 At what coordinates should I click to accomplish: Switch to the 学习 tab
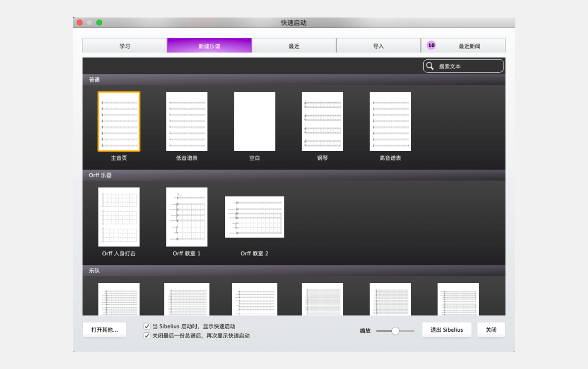click(x=125, y=46)
